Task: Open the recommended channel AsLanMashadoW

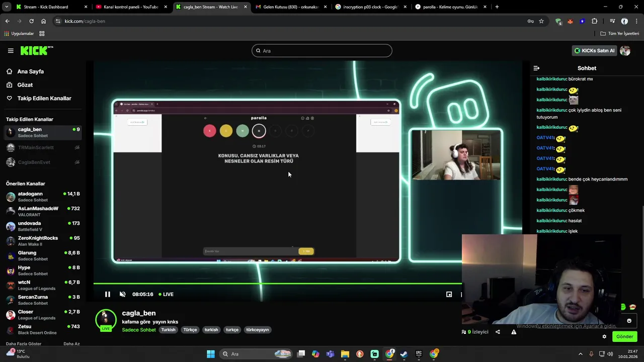Action: [42, 211]
